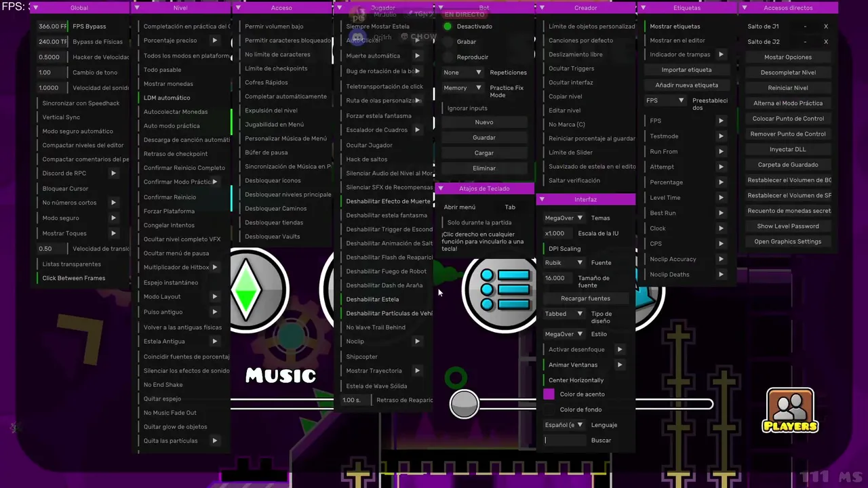Click Importar etiqueta button
Screen dimensions: 868x488
pos(686,70)
